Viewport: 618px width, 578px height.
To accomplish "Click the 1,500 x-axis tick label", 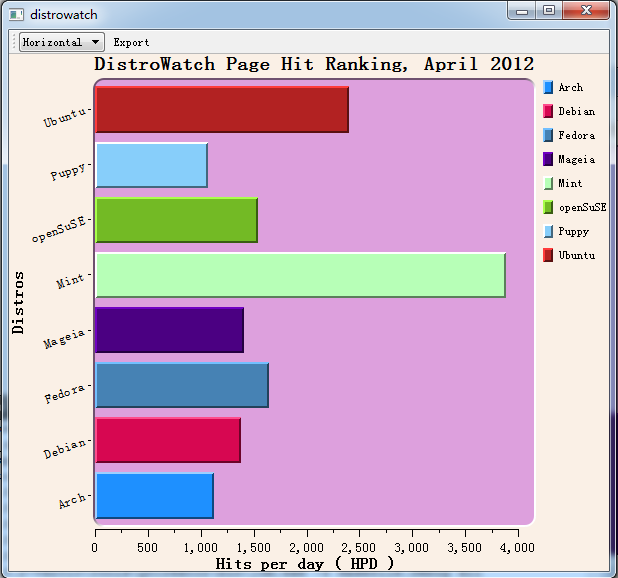I will [x=253, y=548].
